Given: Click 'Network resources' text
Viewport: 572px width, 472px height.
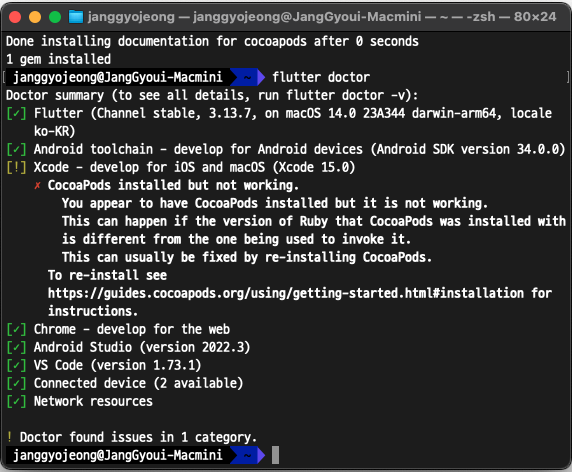Looking at the screenshot, I should click(x=93, y=401).
